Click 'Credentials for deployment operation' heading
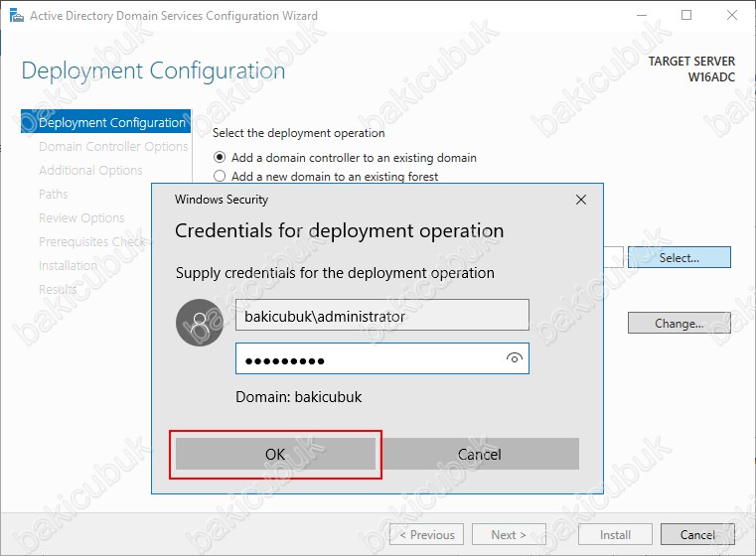756x556 pixels. [x=339, y=230]
